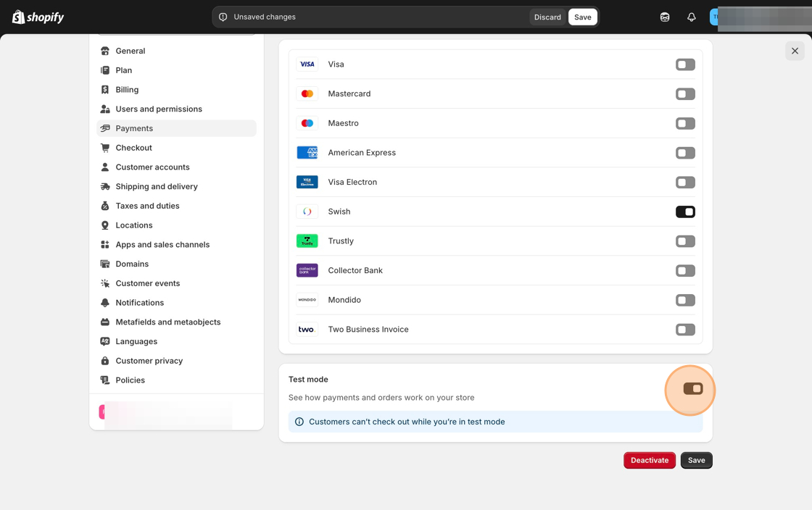The width and height of the screenshot is (812, 510).
Task: Enable the Trustly toggle
Action: [x=685, y=241]
